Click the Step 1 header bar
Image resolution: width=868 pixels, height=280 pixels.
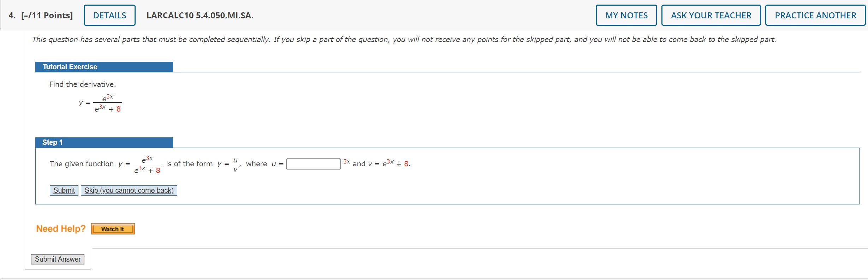[104, 142]
